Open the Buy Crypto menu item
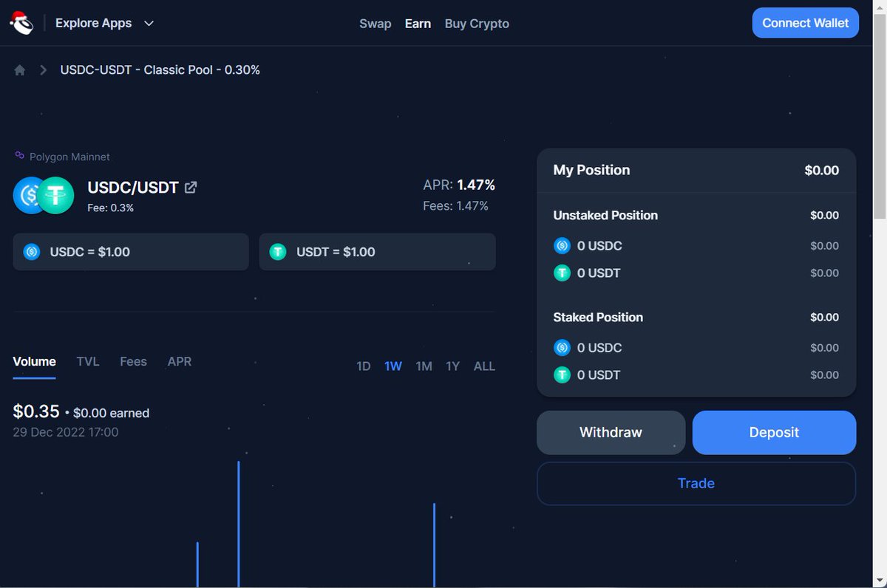 click(477, 24)
